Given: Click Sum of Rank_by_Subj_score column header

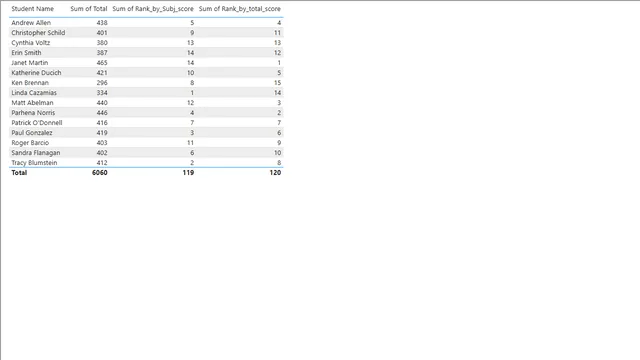Looking at the screenshot, I should tap(153, 9).
